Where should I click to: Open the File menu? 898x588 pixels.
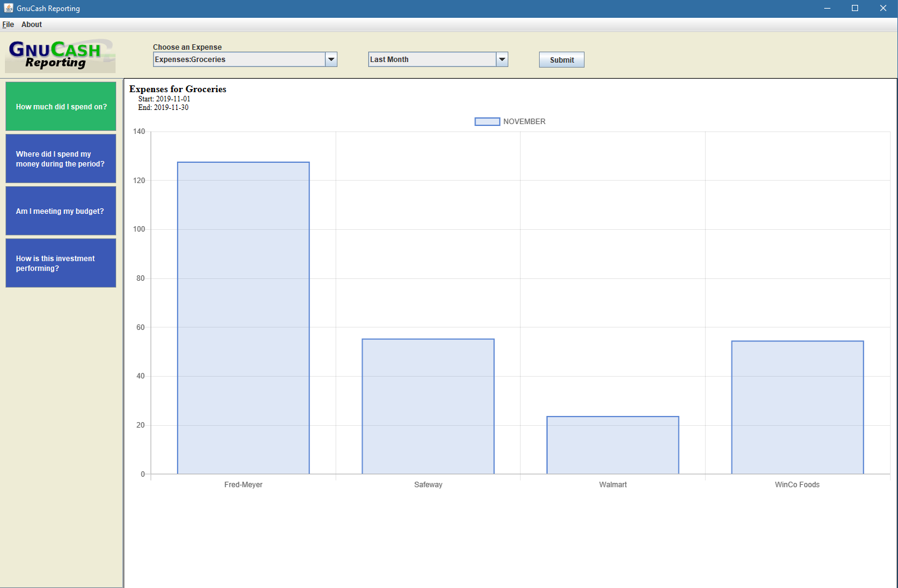(x=8, y=25)
